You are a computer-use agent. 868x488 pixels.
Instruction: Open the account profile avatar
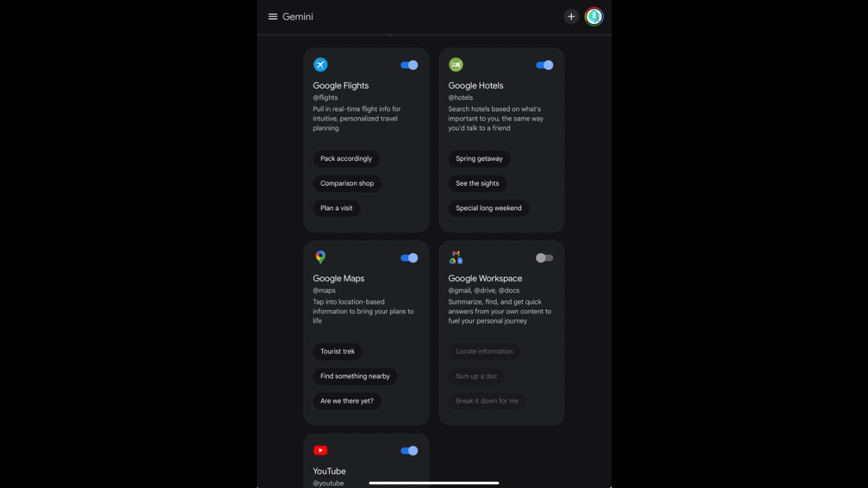(594, 17)
